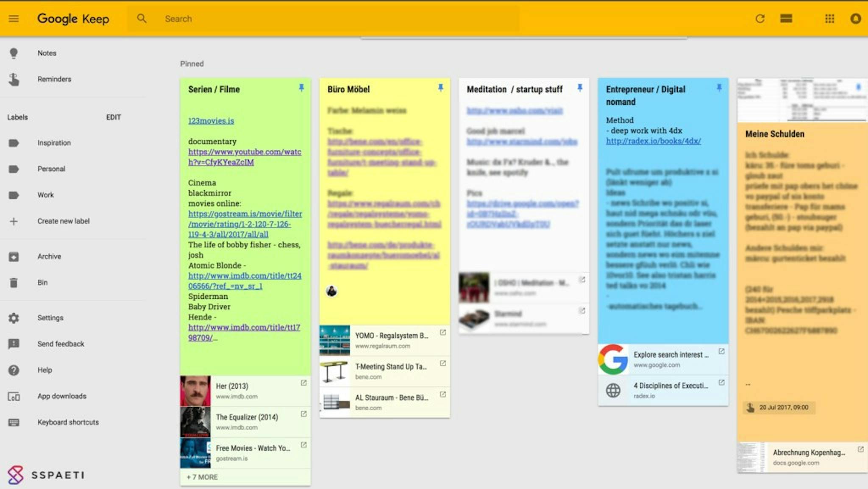Screen dimensions: 868x489
Task: Click the Archive box icon
Action: click(14, 257)
